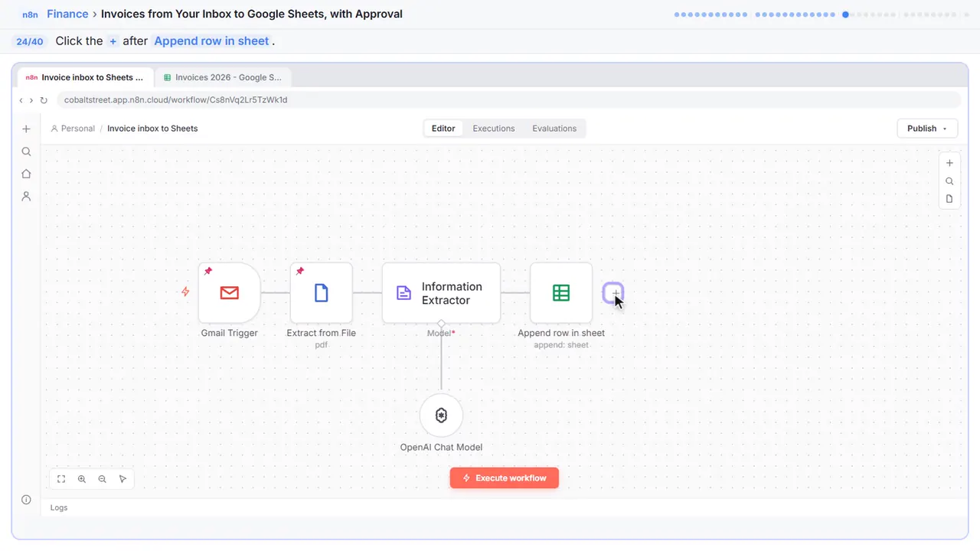980x551 pixels.
Task: Zoom in on the workflow canvas
Action: 82,479
